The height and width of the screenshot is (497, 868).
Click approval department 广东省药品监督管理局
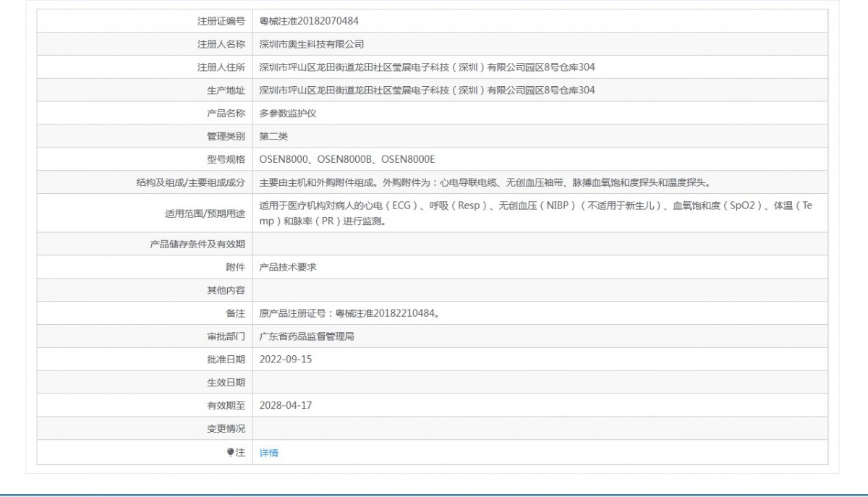[x=307, y=336]
